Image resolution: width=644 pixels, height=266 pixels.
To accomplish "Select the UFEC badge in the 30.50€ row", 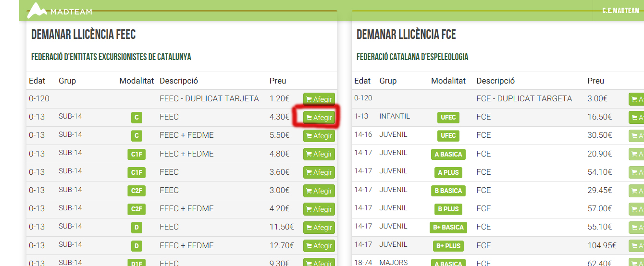I will (448, 135).
